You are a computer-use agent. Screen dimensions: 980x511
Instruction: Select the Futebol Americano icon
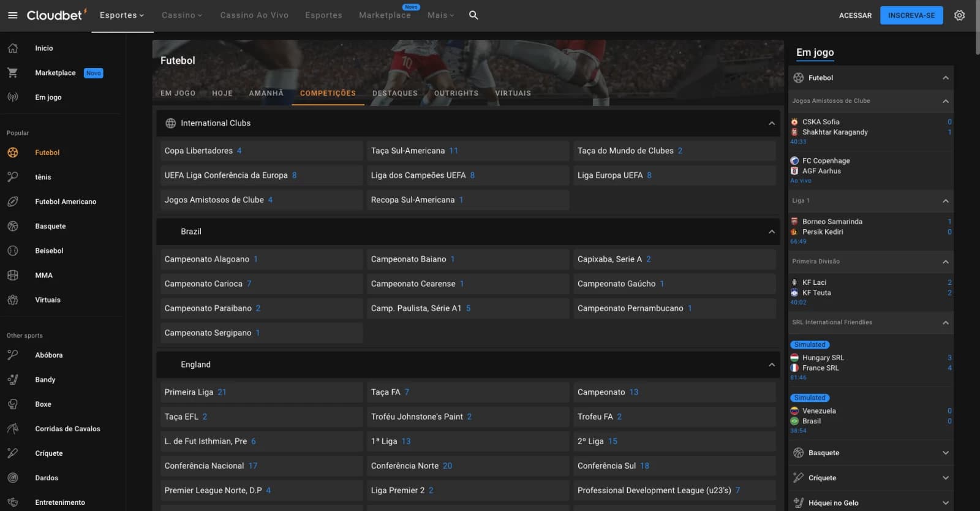pos(13,202)
